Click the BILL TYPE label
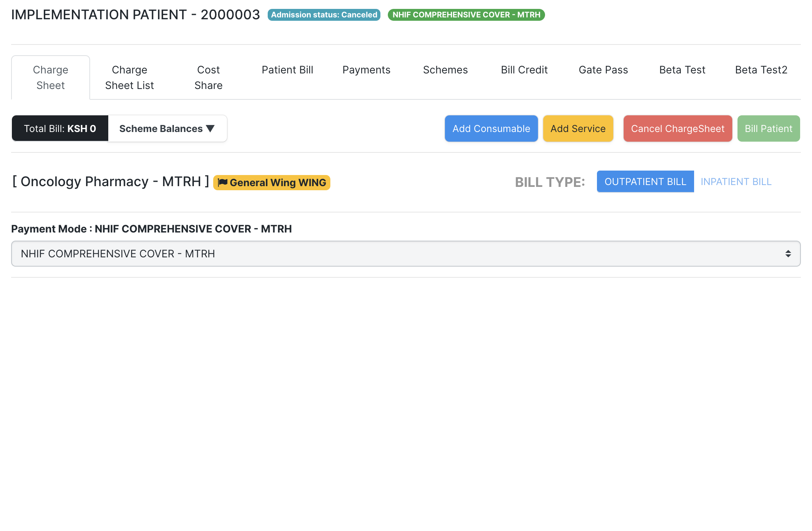This screenshot has width=812, height=531. pyautogui.click(x=550, y=182)
